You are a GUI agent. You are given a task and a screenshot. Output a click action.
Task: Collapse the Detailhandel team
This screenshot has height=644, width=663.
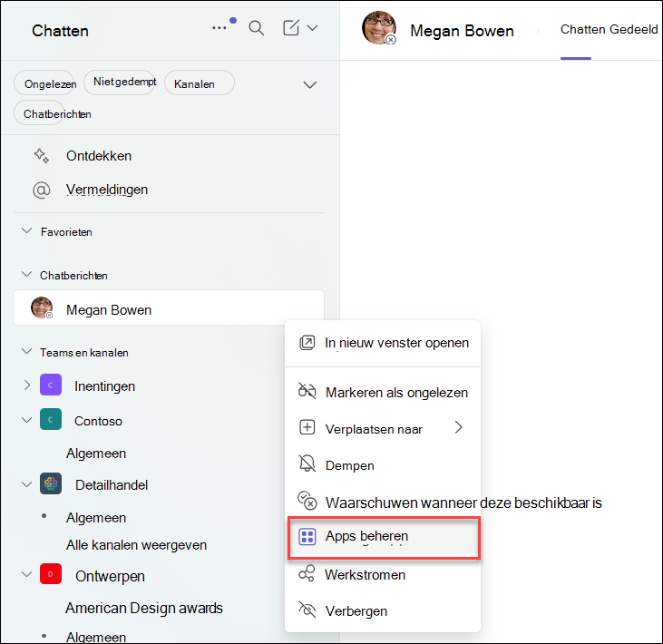26,484
